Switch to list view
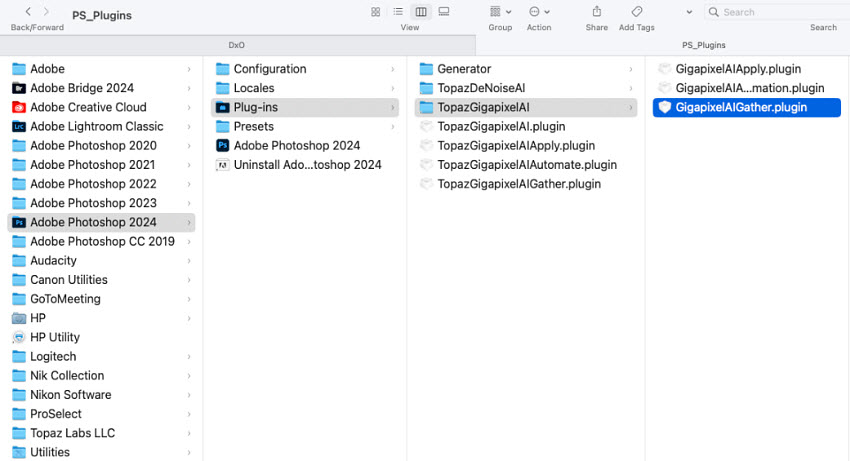 click(x=398, y=12)
